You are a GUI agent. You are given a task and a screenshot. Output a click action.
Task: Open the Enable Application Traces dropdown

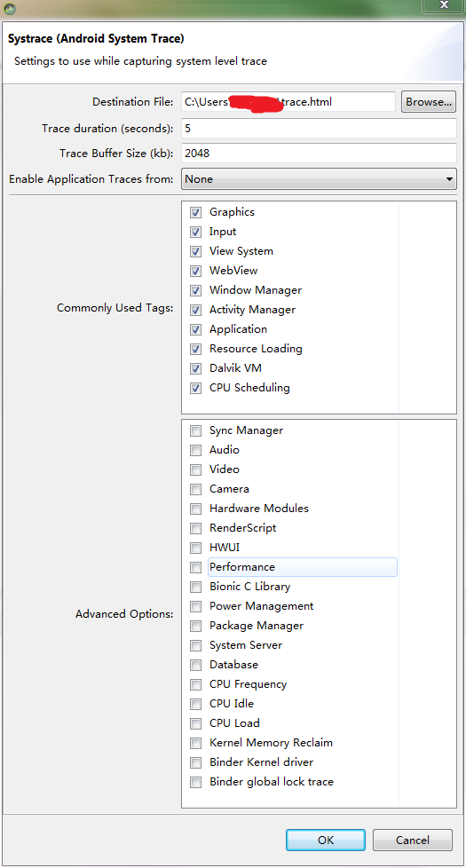[319, 178]
